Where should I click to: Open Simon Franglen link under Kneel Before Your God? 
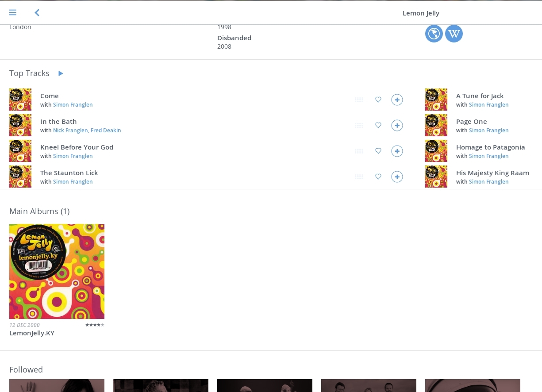(73, 156)
